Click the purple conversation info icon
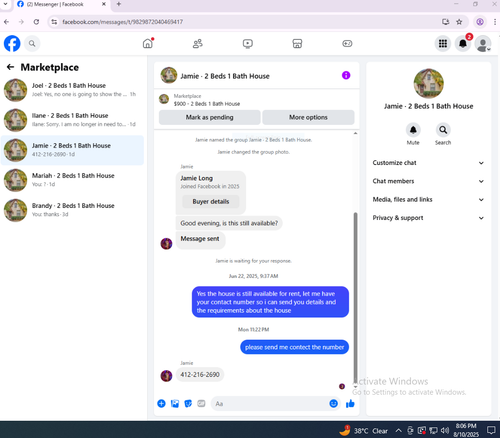 tap(346, 75)
